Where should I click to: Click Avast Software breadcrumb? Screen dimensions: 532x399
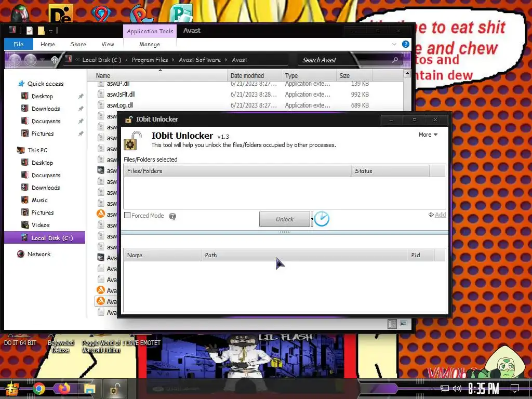point(200,60)
